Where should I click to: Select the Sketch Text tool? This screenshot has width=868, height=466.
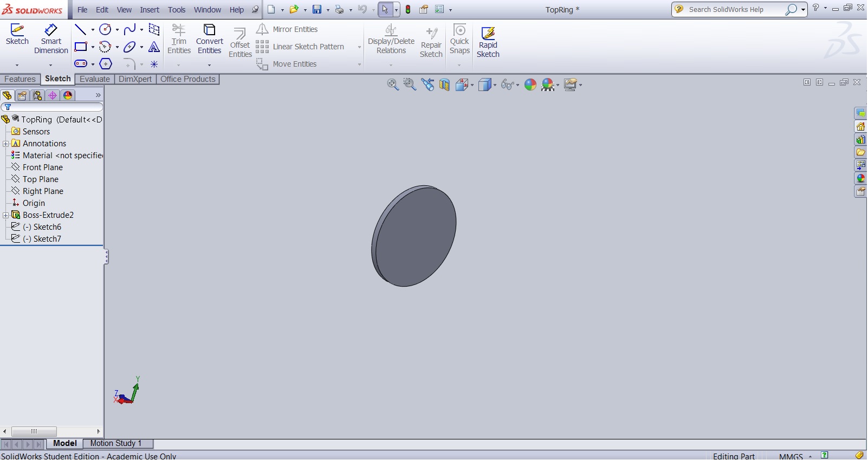coord(154,47)
